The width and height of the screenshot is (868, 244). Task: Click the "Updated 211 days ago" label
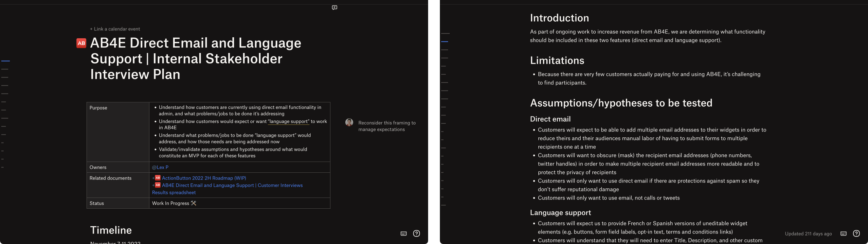[808, 234]
